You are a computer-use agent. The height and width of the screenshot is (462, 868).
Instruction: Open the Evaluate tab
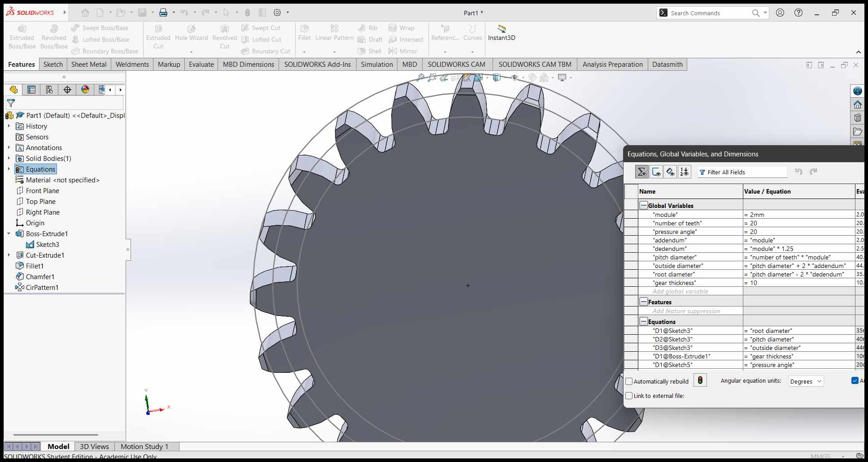pos(201,65)
